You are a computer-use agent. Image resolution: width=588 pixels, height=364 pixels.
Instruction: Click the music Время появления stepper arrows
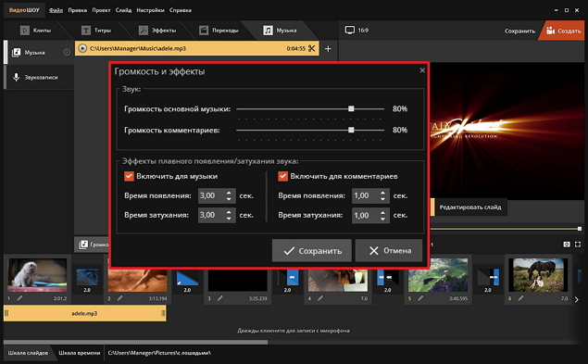tap(229, 195)
